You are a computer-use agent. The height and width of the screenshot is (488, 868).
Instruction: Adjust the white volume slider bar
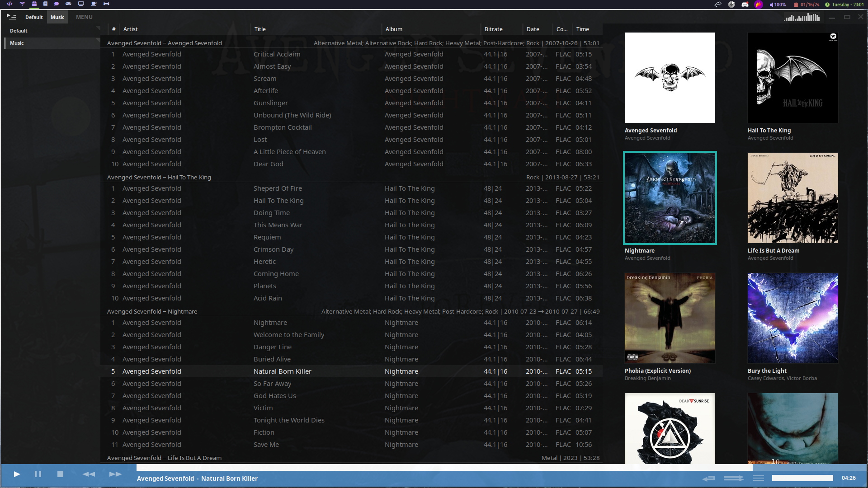tap(802, 478)
